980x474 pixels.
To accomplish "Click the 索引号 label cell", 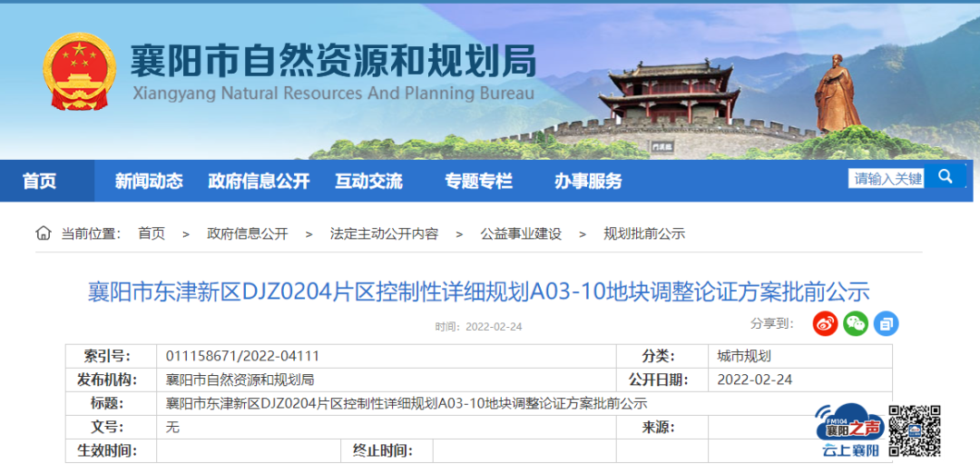I will (x=112, y=357).
